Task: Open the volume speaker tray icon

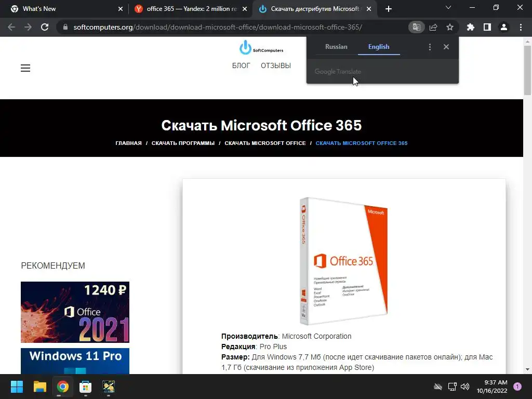Action: click(x=465, y=387)
